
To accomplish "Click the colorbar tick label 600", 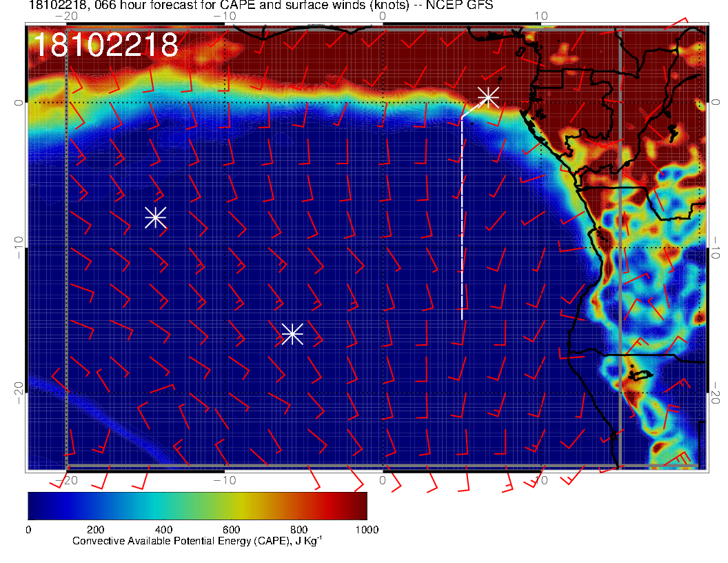I will [231, 530].
